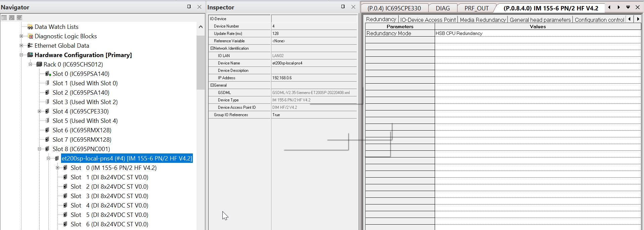This screenshot has width=644, height=230.
Task: Select (P.0.8.4.0) IM 155-6 PN/2 HF V4.2 tab
Action: (x=551, y=8)
